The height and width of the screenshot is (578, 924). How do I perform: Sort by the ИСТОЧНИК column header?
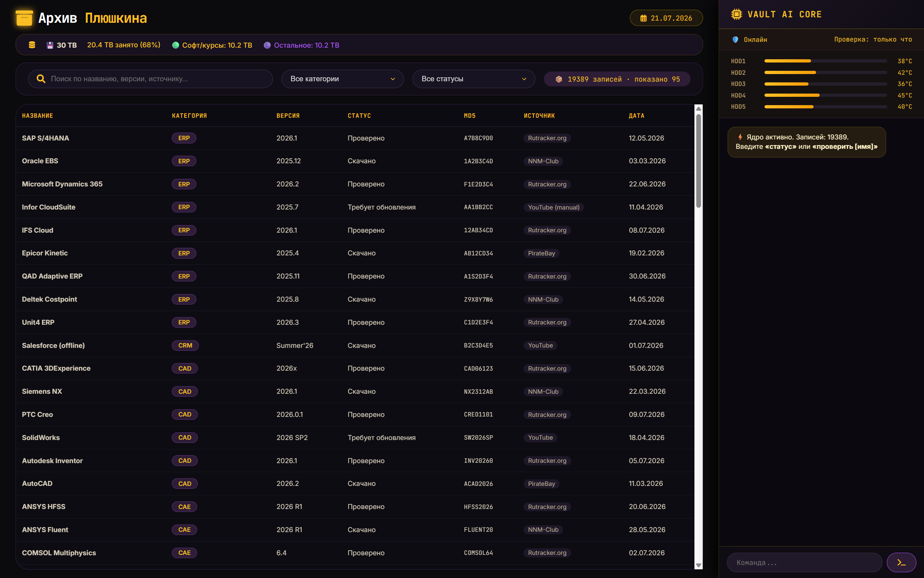[x=539, y=116]
